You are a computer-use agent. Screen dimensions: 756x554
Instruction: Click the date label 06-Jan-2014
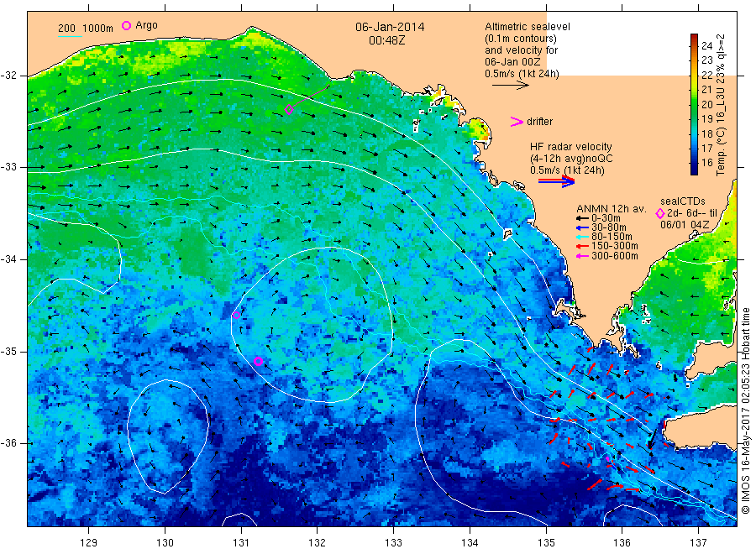pos(390,27)
